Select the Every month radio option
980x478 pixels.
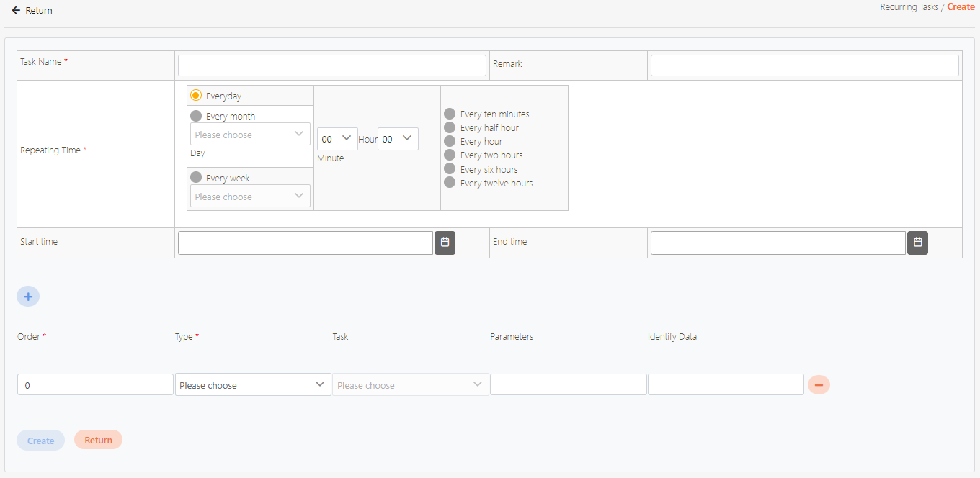[x=196, y=116]
